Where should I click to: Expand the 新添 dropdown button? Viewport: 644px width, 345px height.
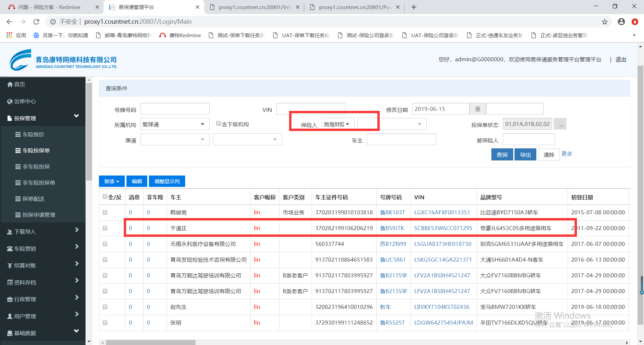tap(112, 181)
